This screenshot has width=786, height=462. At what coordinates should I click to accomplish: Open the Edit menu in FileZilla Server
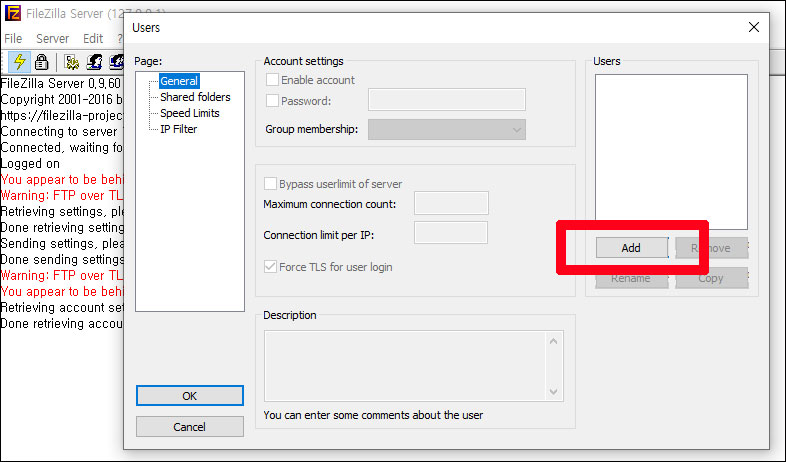tap(93, 39)
